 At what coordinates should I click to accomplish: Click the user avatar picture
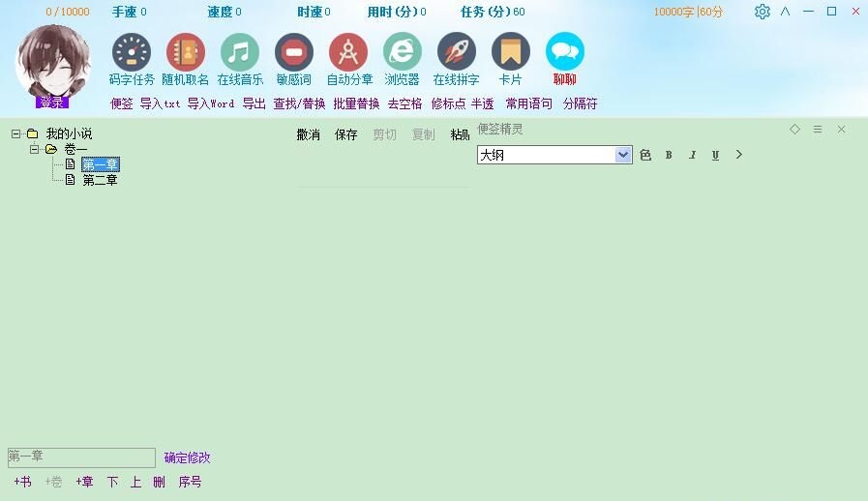[52, 61]
